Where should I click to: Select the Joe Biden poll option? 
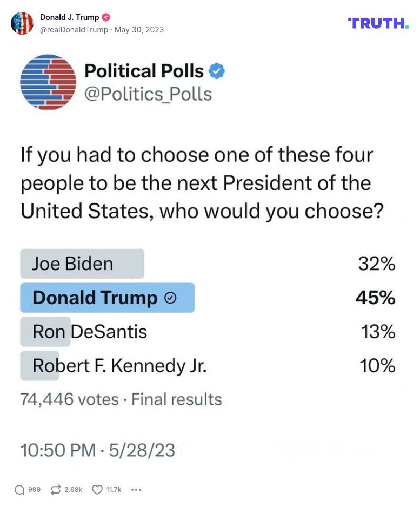click(82, 264)
